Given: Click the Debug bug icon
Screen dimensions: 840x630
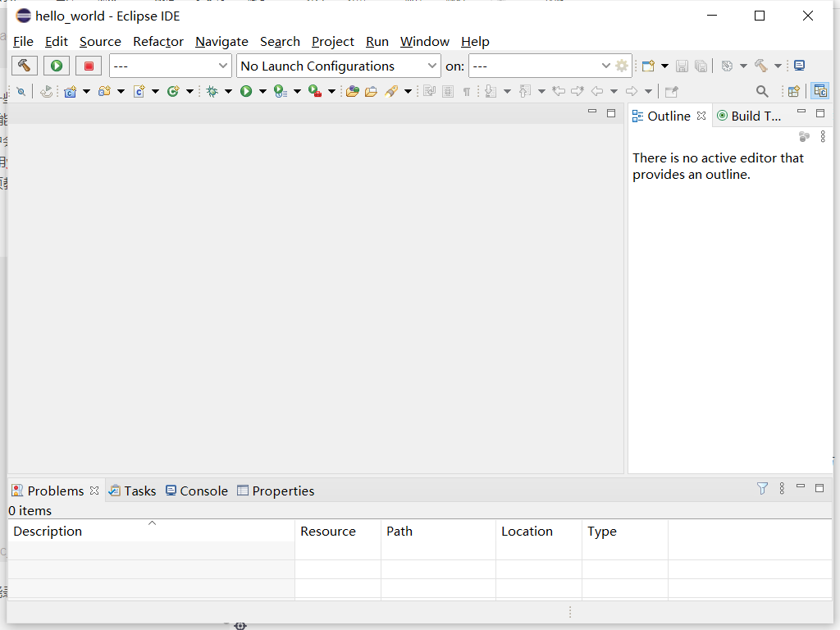Looking at the screenshot, I should 212,92.
